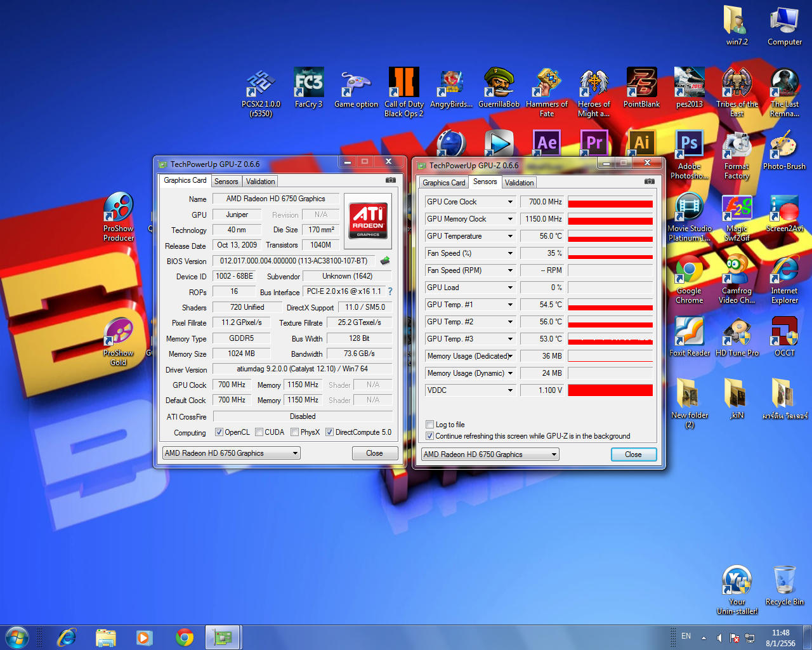The width and height of the screenshot is (812, 650).
Task: Toggle the CUDA checkbox
Action: (259, 432)
